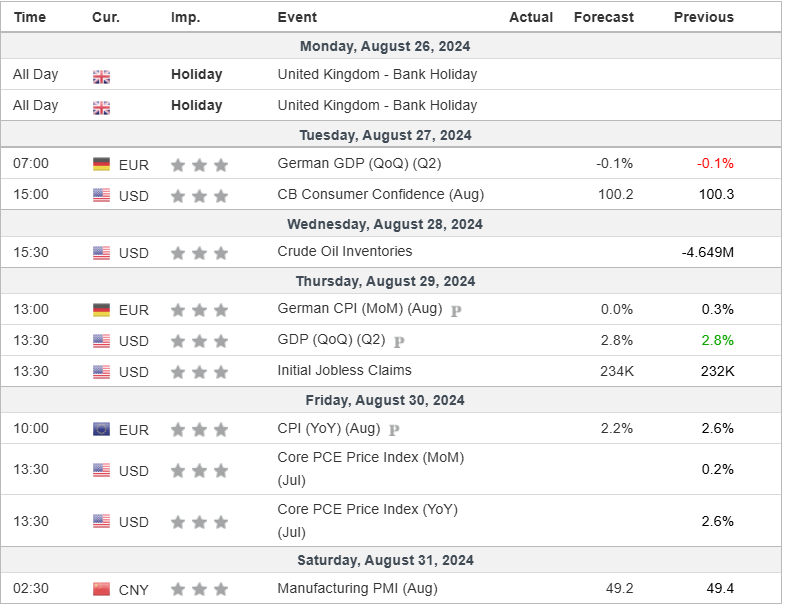
Task: Click the importance stars for Initial Jobless Claims
Action: tap(199, 372)
